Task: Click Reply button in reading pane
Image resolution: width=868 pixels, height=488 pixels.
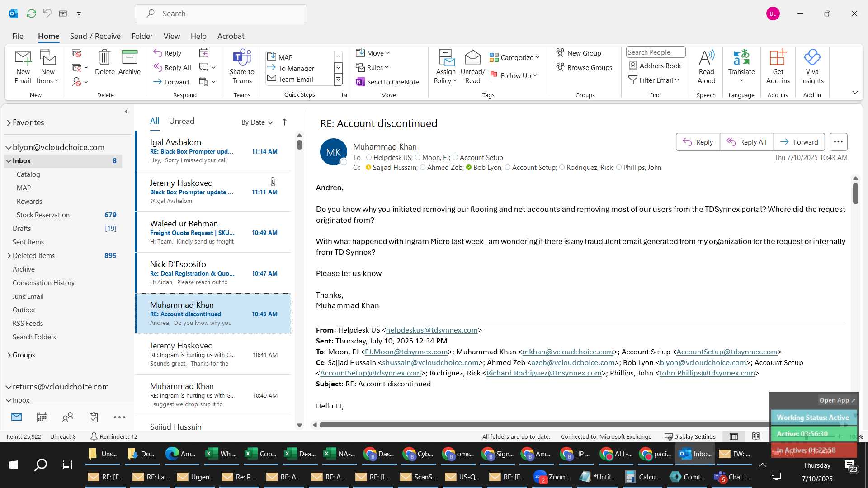Action: [698, 142]
